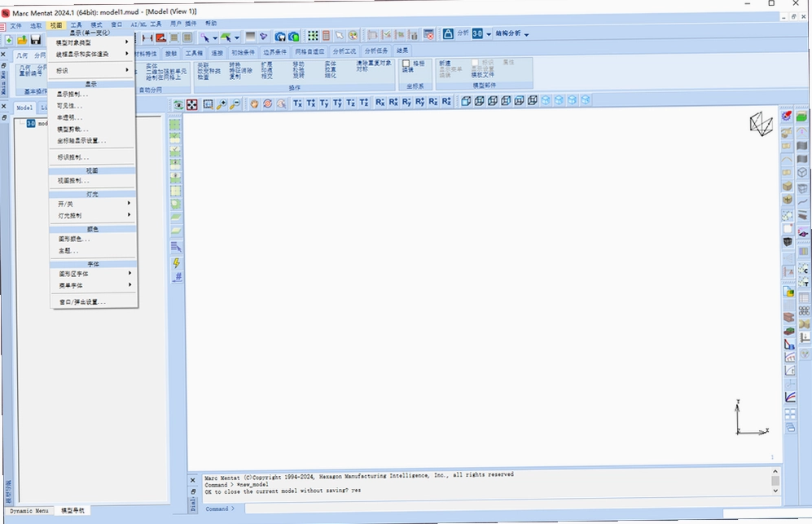
Task: Select the Zoom Box icon
Action: point(208,104)
